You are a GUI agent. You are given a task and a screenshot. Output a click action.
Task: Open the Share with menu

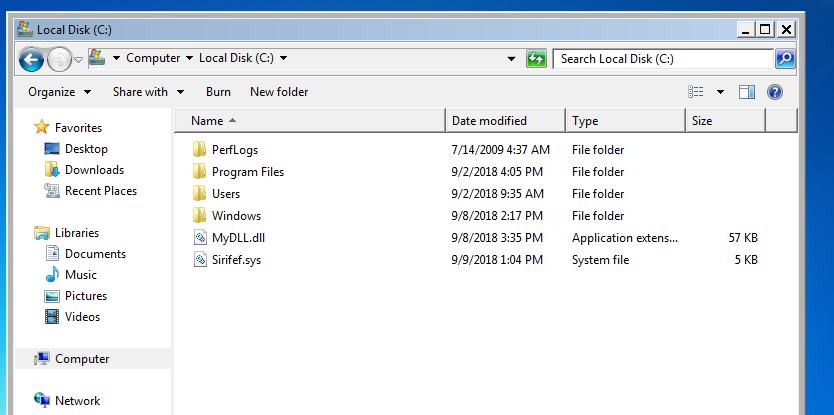(148, 92)
